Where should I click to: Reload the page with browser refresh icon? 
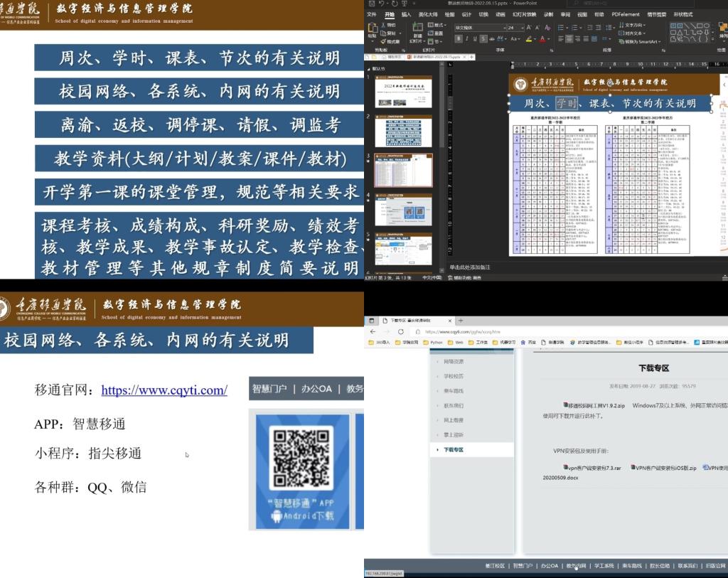click(x=400, y=331)
